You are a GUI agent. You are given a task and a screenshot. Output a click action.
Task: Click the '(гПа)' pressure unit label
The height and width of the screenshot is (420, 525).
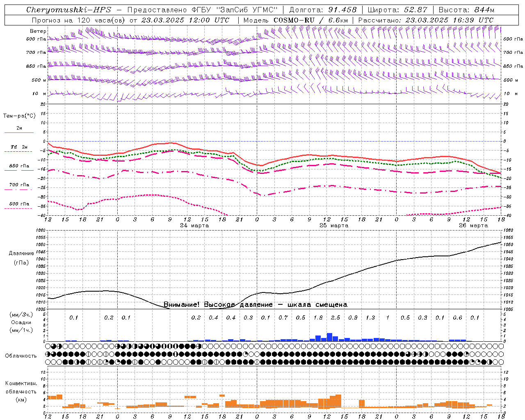[21, 263]
